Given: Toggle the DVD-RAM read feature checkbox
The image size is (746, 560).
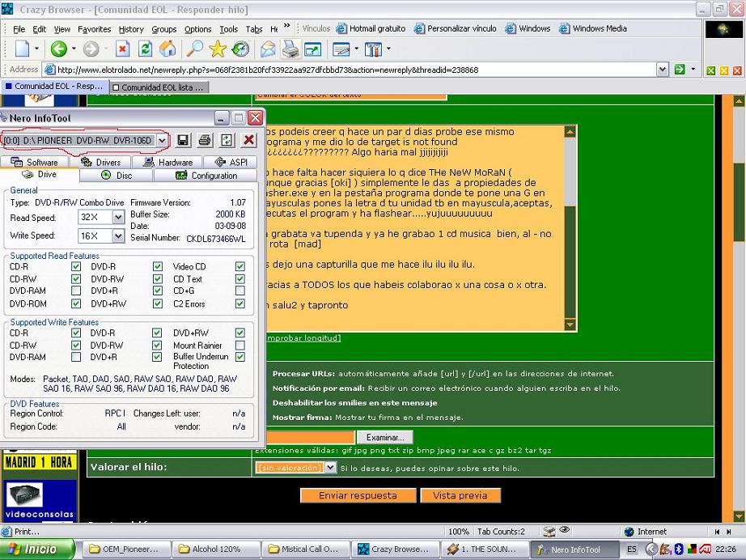Looking at the screenshot, I should point(76,291).
